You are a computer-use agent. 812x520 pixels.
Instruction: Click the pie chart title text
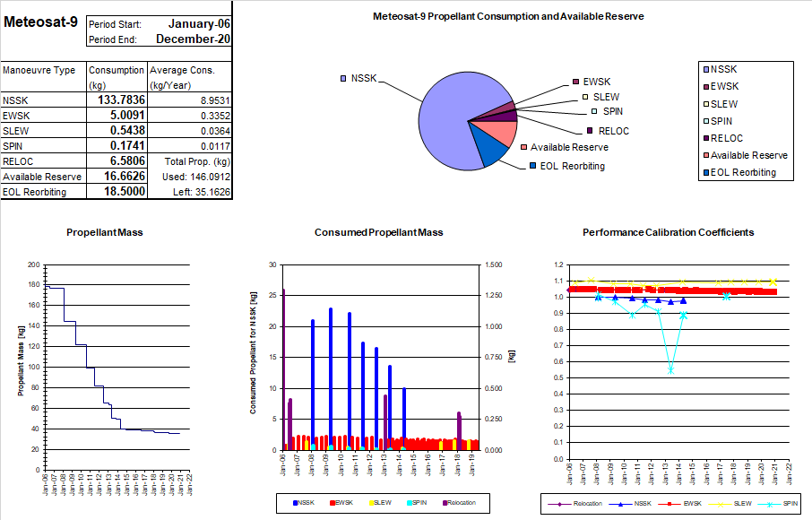pos(508,16)
